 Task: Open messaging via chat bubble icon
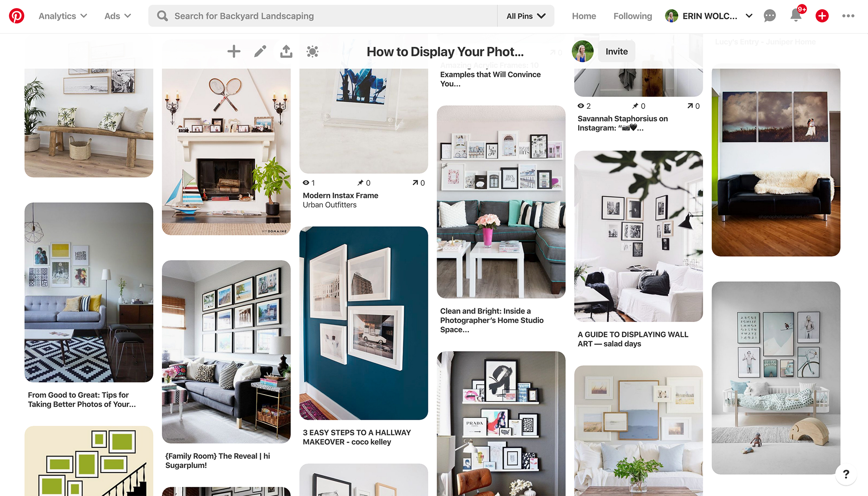tap(769, 16)
